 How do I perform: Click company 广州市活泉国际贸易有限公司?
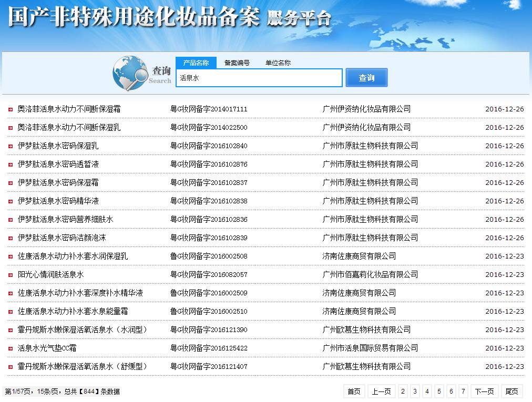tap(370, 348)
